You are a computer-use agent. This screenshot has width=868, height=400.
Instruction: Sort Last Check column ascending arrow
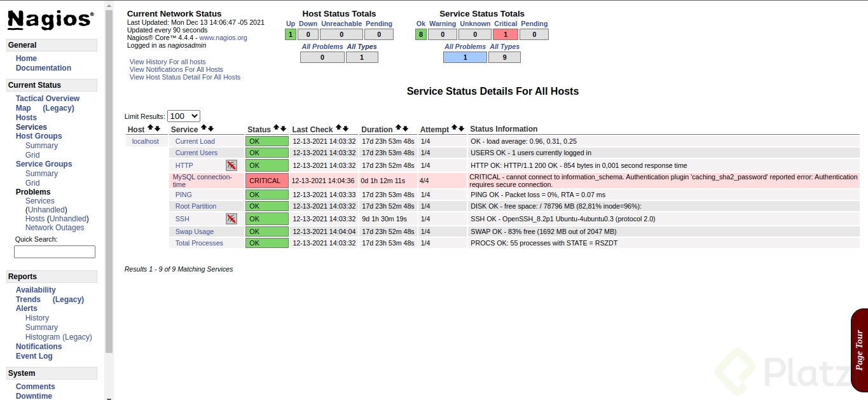[339, 128]
